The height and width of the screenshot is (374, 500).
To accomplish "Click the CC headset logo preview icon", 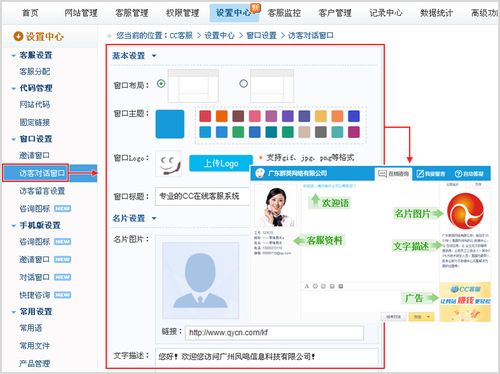I will [169, 164].
